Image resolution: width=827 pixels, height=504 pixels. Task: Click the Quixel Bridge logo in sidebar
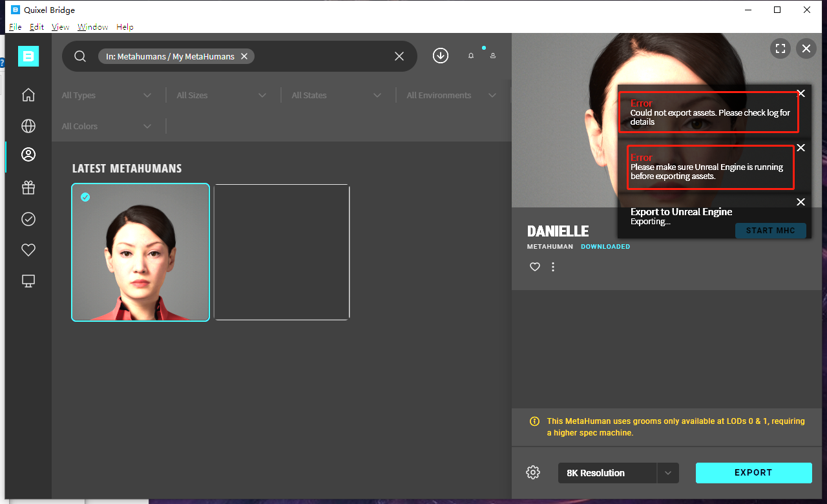pos(28,56)
